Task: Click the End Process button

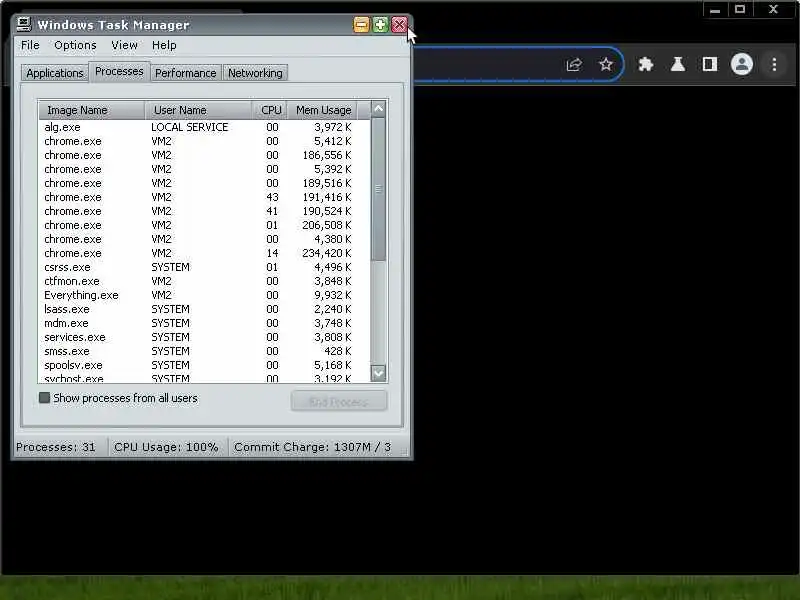Action: [339, 402]
